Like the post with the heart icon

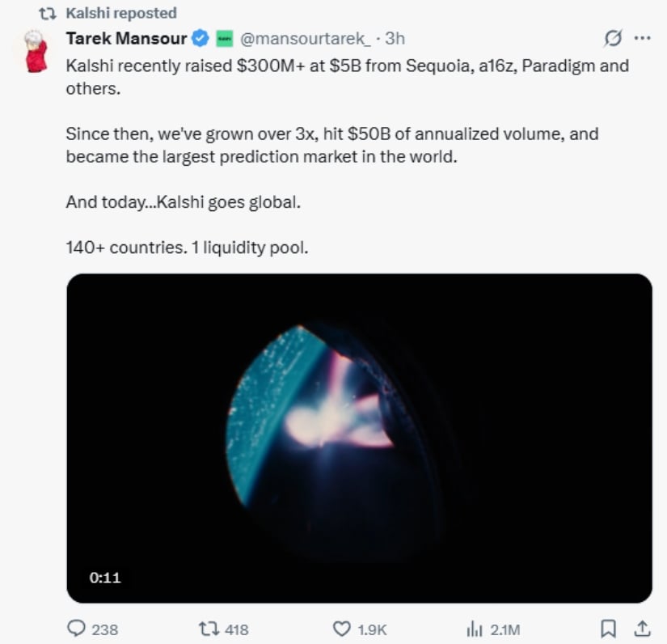coord(342,628)
